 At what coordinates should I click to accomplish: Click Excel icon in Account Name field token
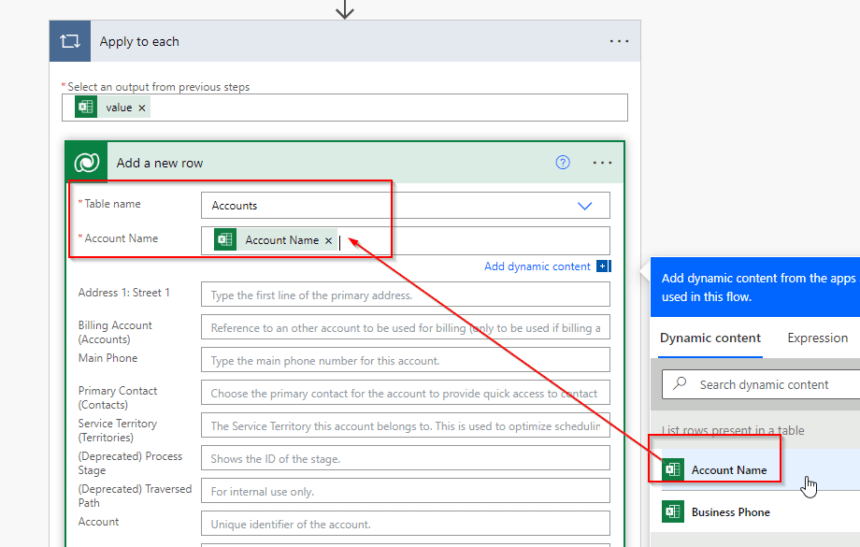coord(225,240)
